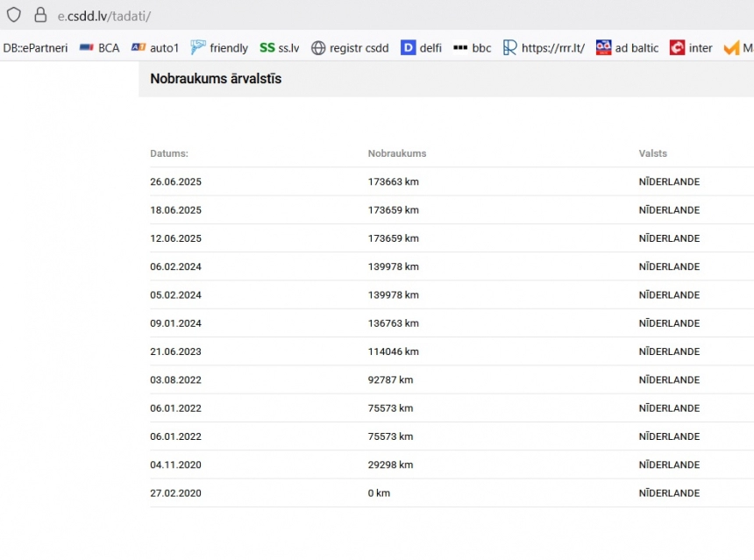
Task: Open the friendly bookmark
Action: pyautogui.click(x=219, y=48)
